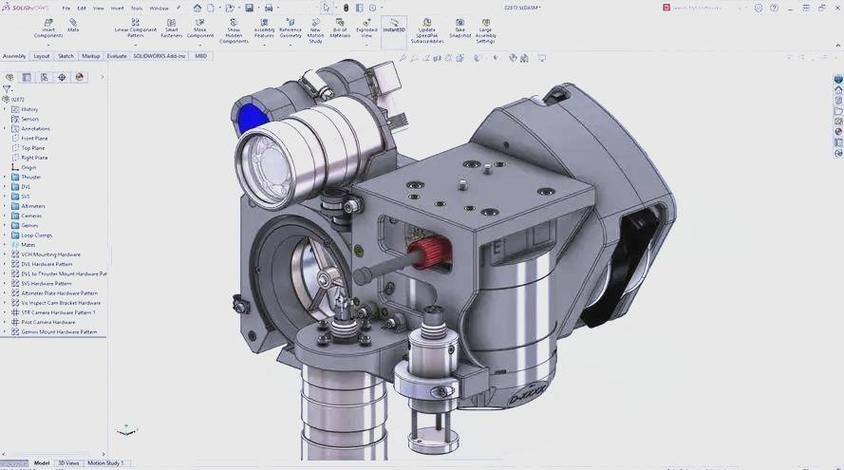Click Zoom to Fit magnifier in view toolbar
Viewport: 844px width, 470px height.
(x=403, y=58)
